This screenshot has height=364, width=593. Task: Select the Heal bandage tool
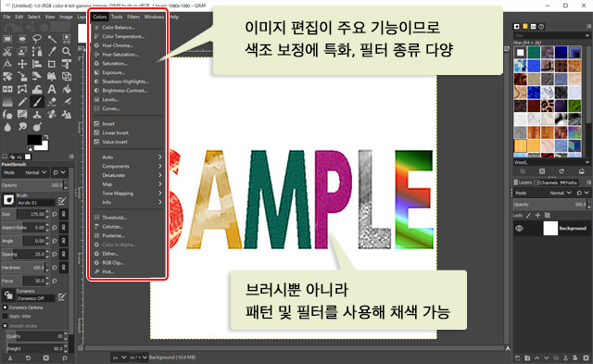pyautogui.click(x=52, y=114)
